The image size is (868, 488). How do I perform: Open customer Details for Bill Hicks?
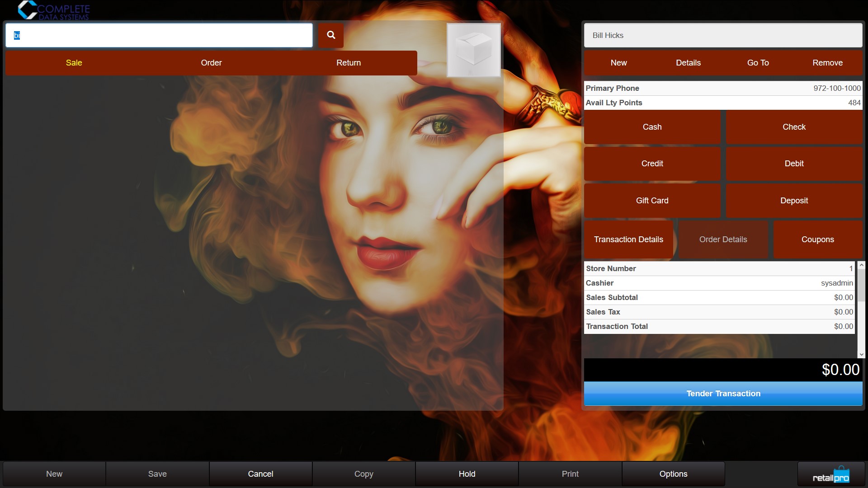[688, 63]
